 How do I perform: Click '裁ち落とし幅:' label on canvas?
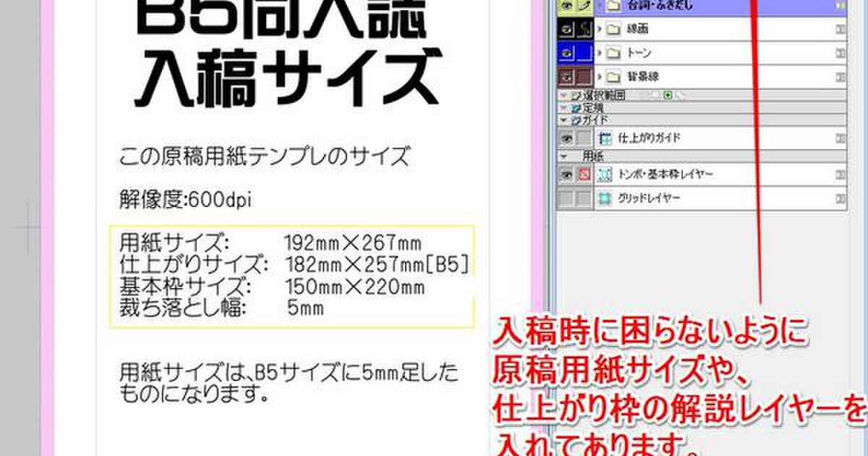[182, 309]
